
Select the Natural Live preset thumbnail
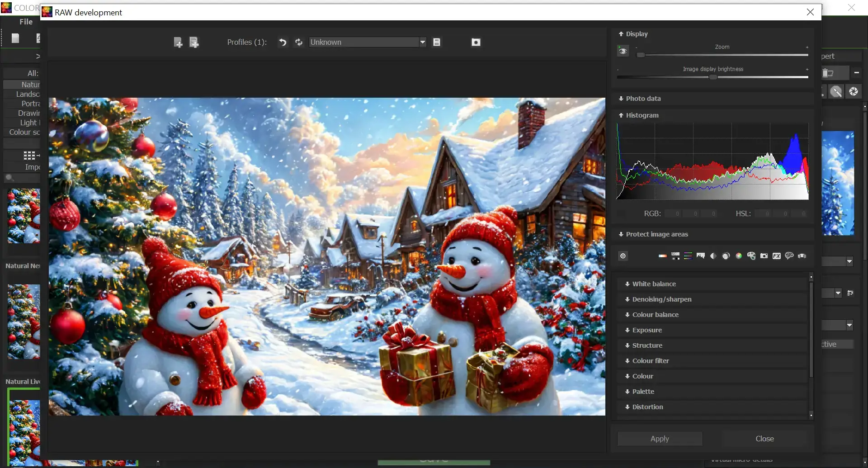click(x=24, y=427)
